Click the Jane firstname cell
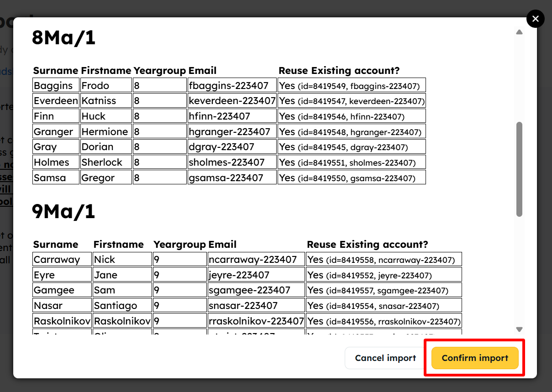Viewport: 552px width, 392px height. click(122, 275)
